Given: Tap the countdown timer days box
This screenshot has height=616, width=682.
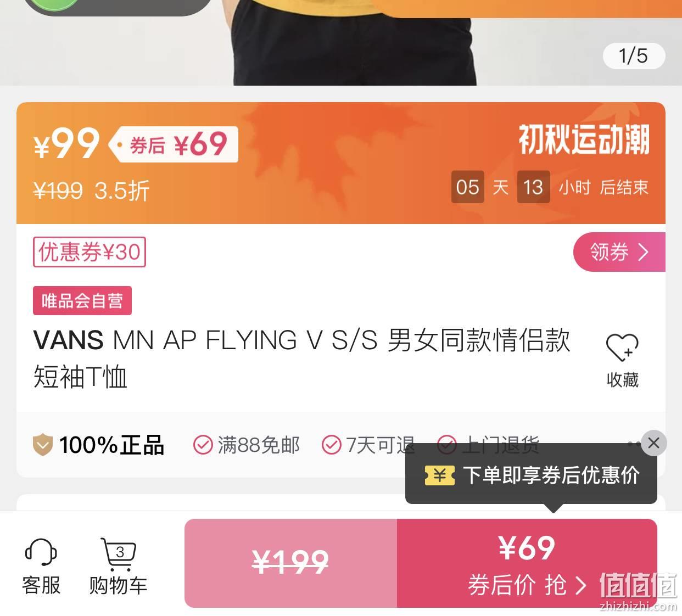Looking at the screenshot, I should tap(468, 187).
